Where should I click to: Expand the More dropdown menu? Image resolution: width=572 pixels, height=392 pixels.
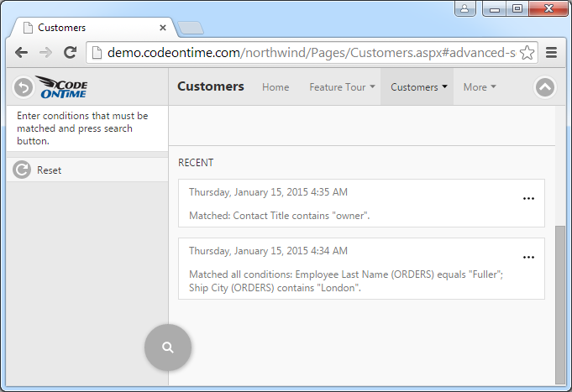click(480, 87)
